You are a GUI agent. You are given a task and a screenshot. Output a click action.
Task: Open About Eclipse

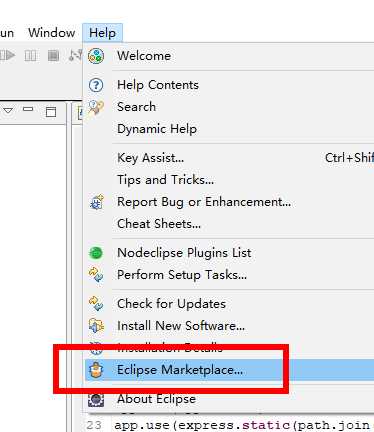(156, 399)
